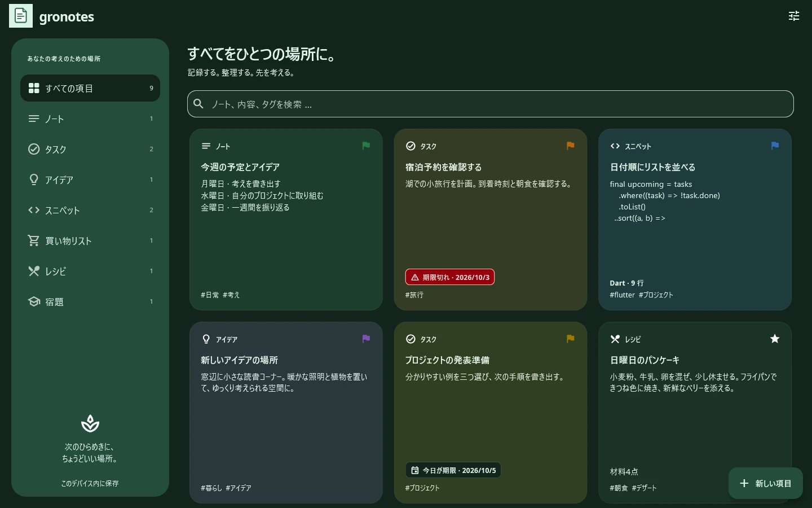Click the lightbulb icon on the アイデア card
The image size is (812, 508).
click(x=206, y=339)
